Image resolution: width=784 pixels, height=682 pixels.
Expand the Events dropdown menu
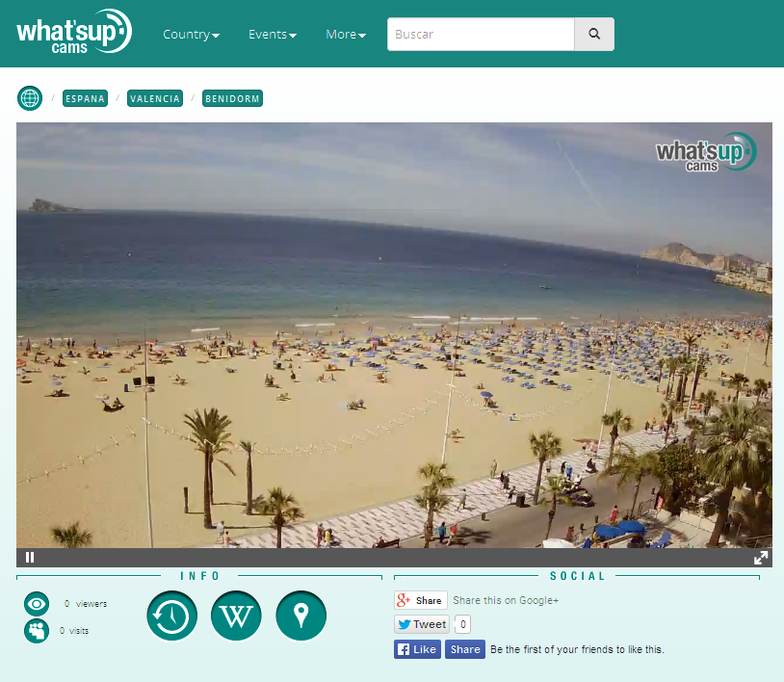273,35
